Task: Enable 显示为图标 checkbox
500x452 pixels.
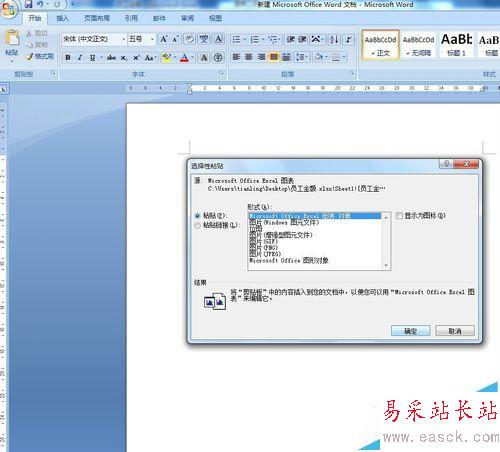Action: [x=399, y=216]
